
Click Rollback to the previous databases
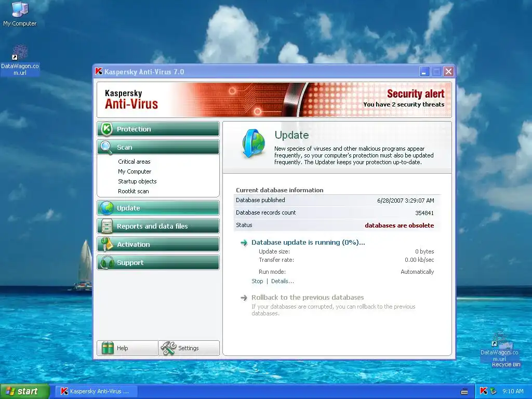tap(308, 297)
